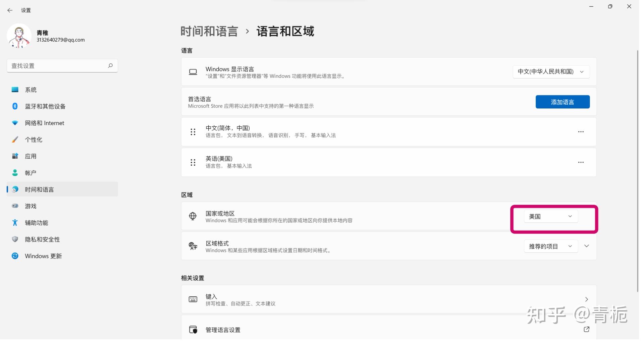
Task: Click the laptop icon beside Windows 显示语言
Action: 195,72
